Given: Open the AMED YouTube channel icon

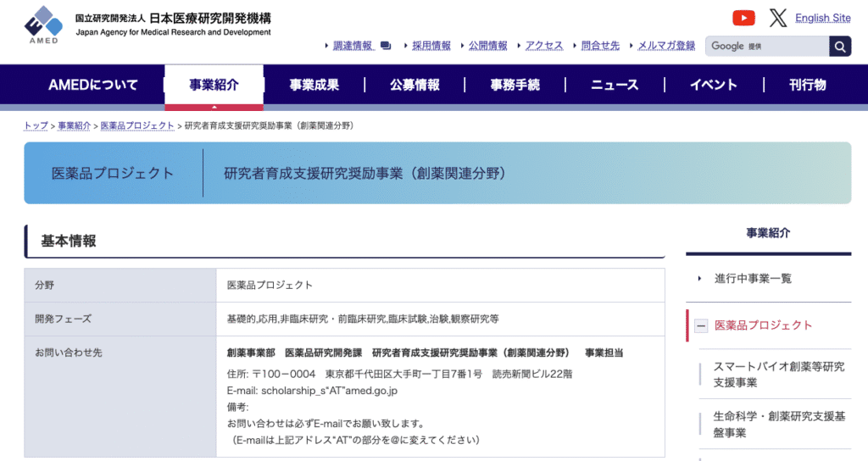Looking at the screenshot, I should tap(743, 18).
